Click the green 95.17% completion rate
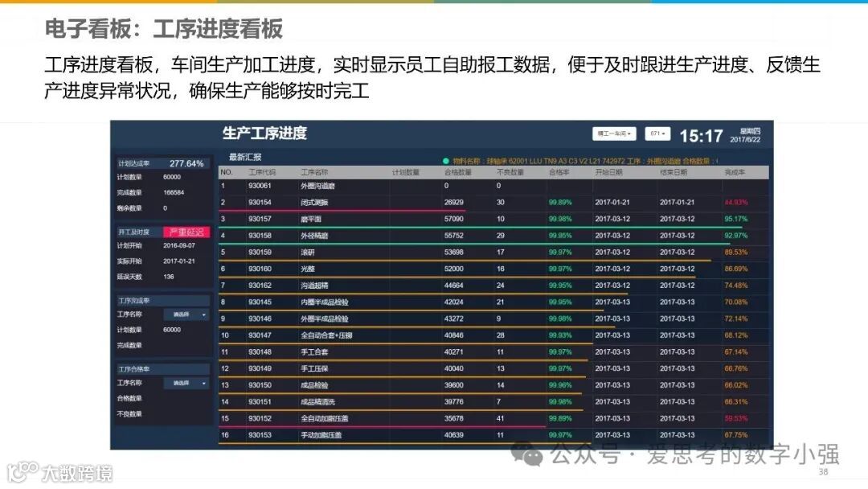The width and height of the screenshot is (868, 489). point(736,220)
